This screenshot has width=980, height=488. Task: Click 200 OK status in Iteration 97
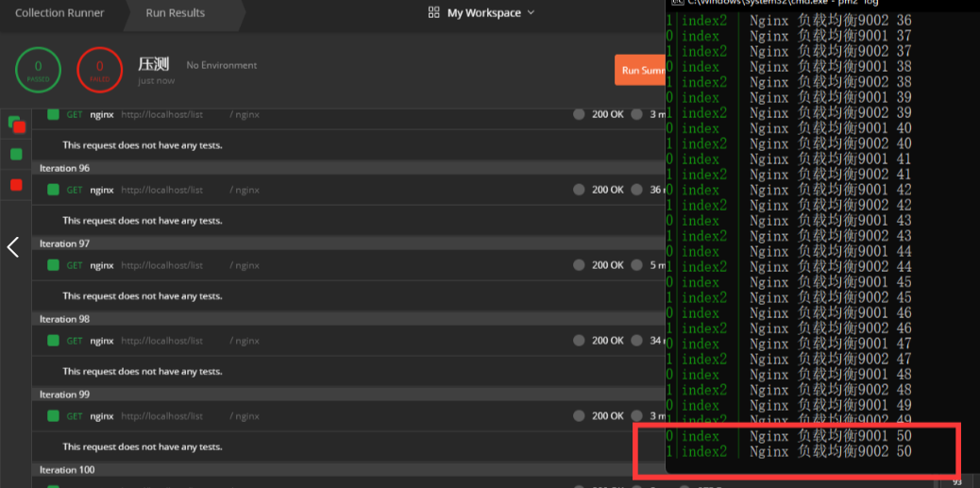(607, 265)
